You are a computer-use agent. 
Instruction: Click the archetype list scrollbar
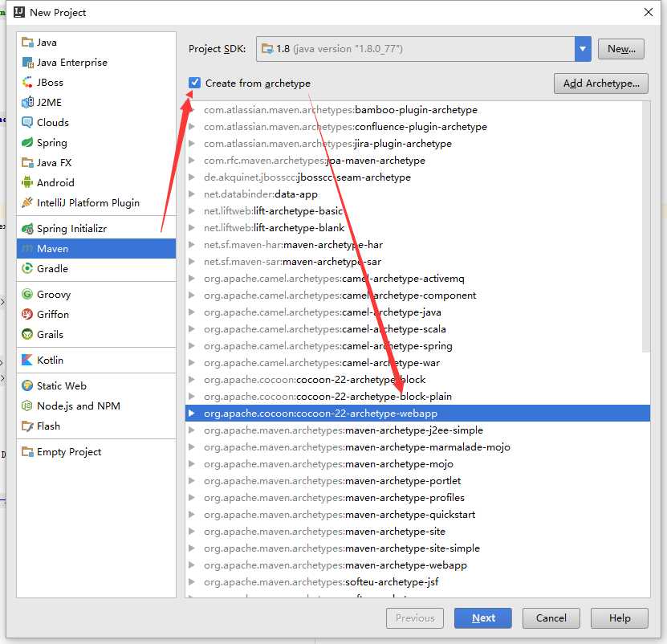click(x=646, y=227)
